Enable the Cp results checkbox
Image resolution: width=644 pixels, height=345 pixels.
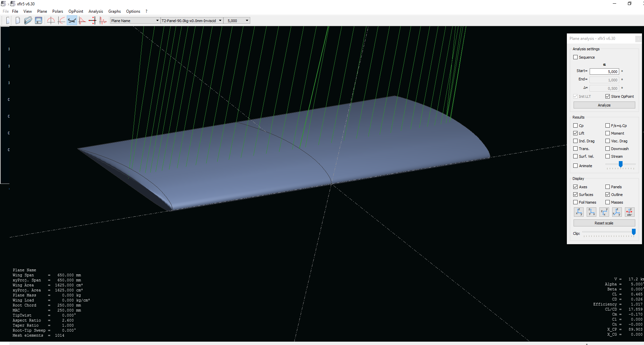click(576, 126)
